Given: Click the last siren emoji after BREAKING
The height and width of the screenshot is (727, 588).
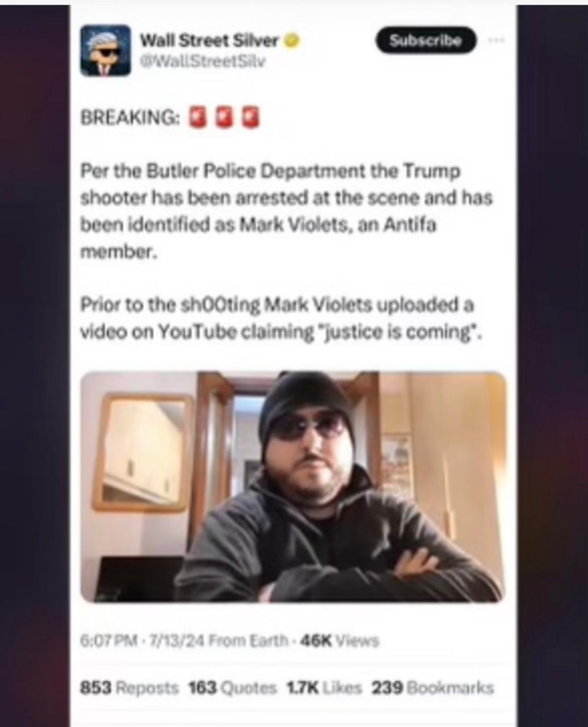Looking at the screenshot, I should pos(251,117).
